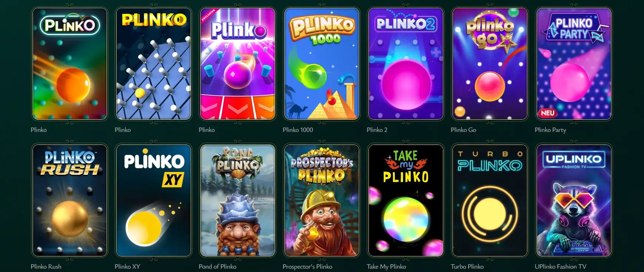Image resolution: width=644 pixels, height=272 pixels.
Task: Click the UPlinko Fashion TV title text
Action: [x=560, y=266]
